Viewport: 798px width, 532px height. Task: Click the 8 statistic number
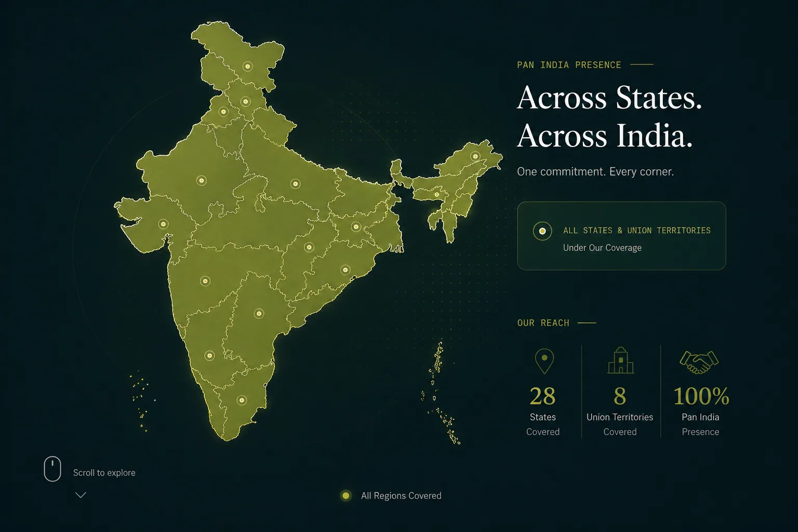[620, 396]
